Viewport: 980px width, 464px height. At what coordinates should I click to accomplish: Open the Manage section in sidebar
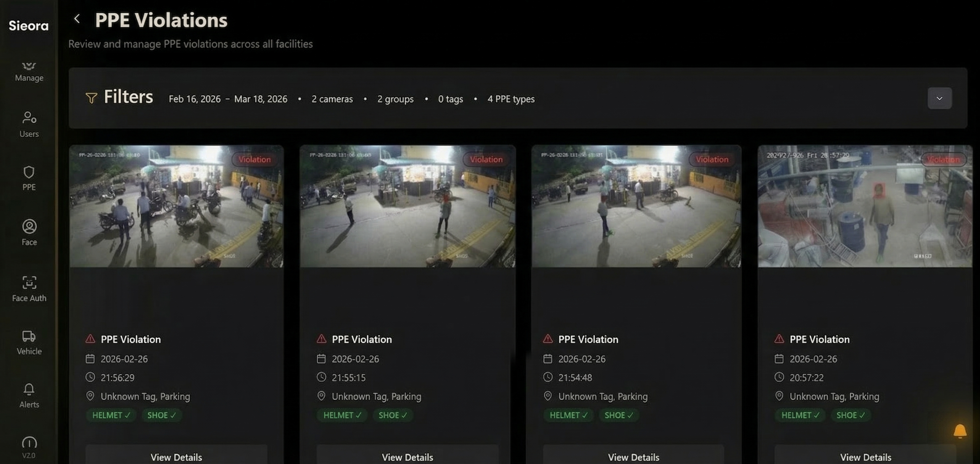(x=29, y=72)
